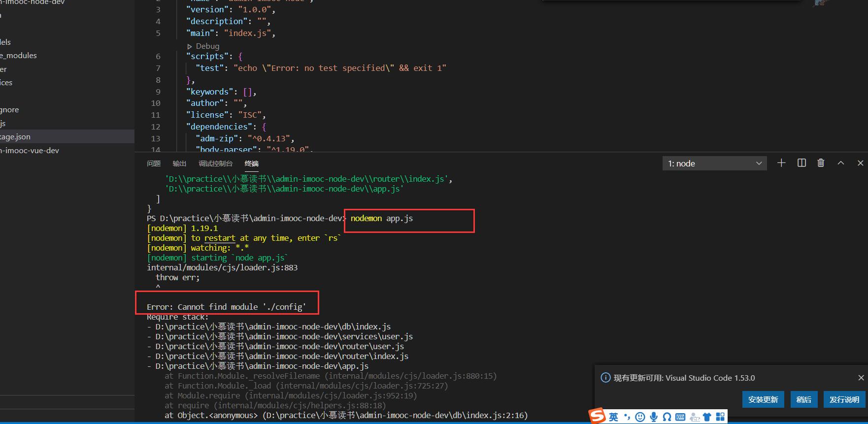Click db\index.js path in Require stack

pyautogui.click(x=273, y=326)
